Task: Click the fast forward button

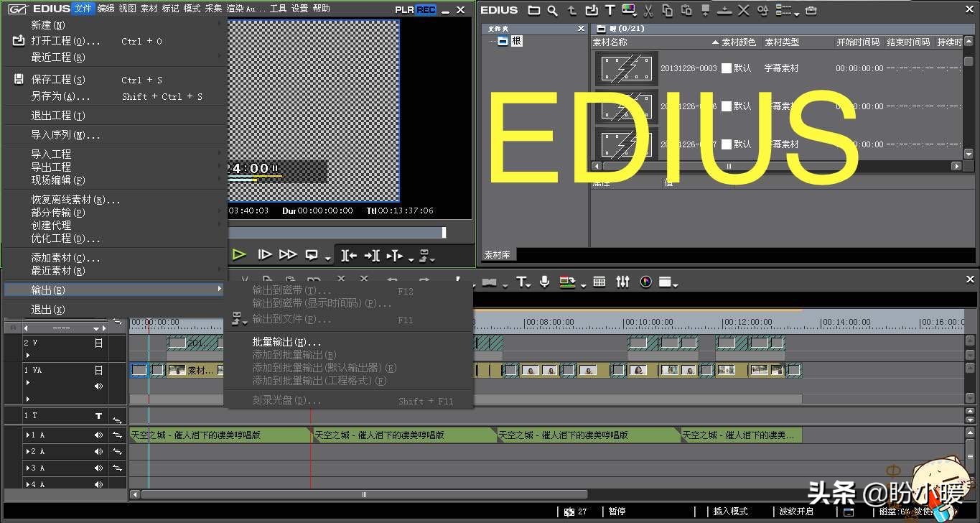Action: coord(288,254)
